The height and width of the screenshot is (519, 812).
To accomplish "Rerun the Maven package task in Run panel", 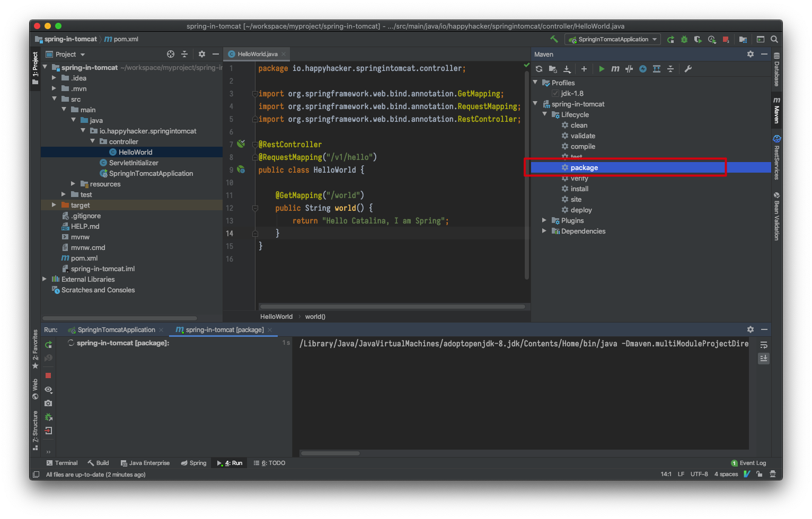I will pos(48,345).
